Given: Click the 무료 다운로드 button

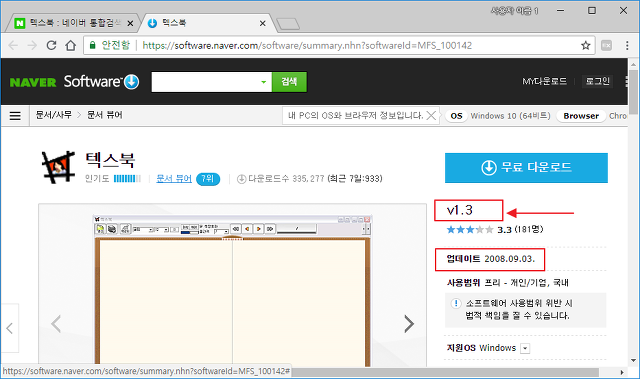Looking at the screenshot, I should click(x=526, y=168).
